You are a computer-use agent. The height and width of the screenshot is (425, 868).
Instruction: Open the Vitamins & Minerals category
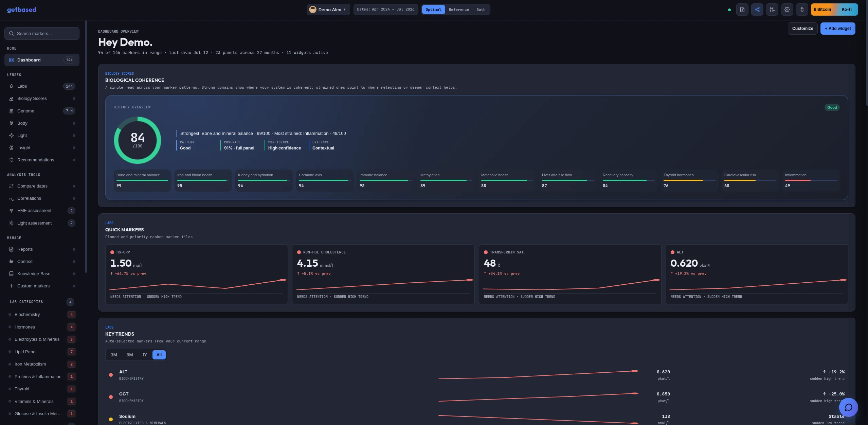[42, 402]
